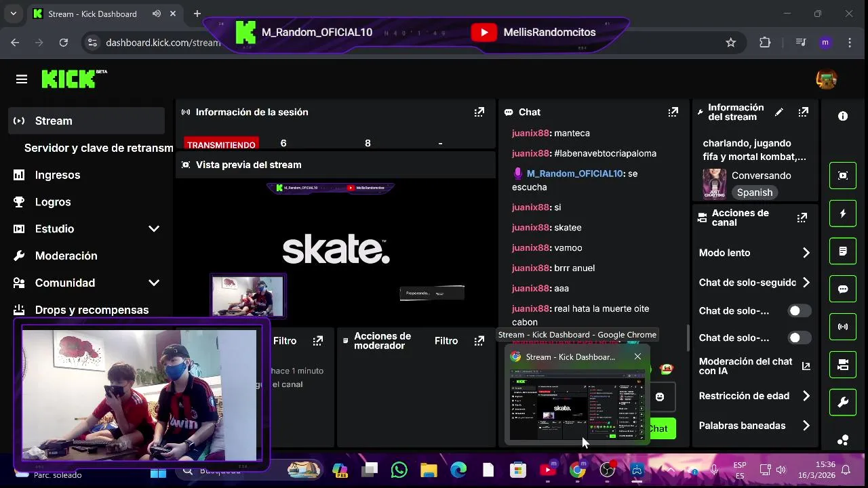Click the green Chat send button
Viewport: 868px width, 488px height.
658,428
